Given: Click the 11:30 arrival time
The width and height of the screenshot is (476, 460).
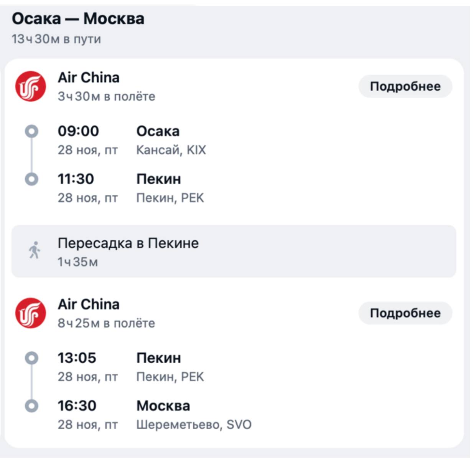Looking at the screenshot, I should point(76,179).
